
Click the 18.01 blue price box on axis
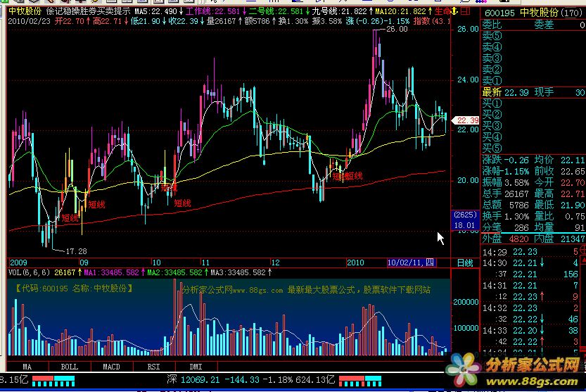coord(464,225)
